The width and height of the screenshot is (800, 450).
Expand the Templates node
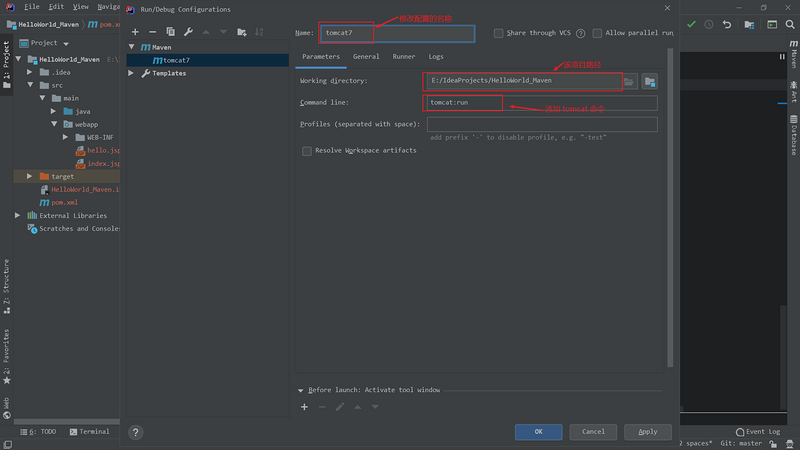coord(131,73)
